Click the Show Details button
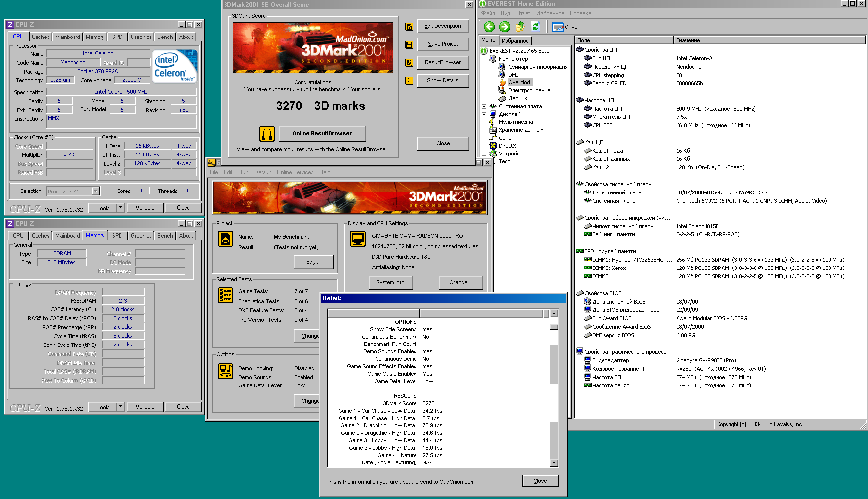868x499 pixels. pyautogui.click(x=443, y=81)
